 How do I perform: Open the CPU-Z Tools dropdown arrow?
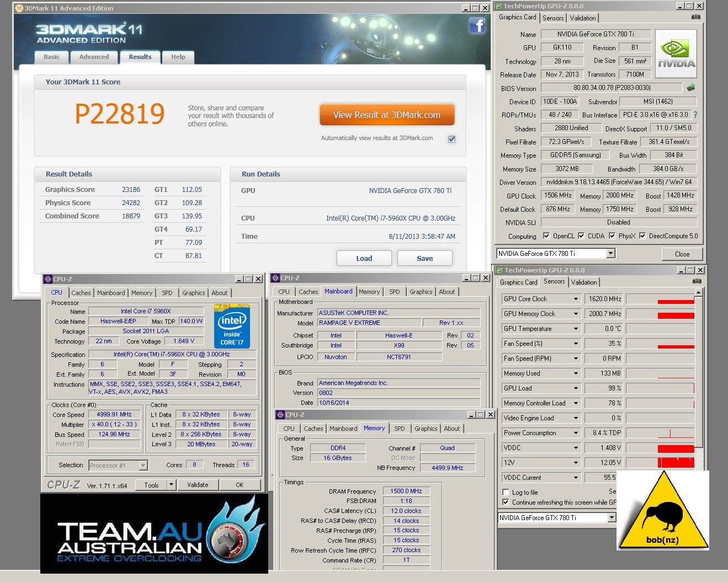pos(171,485)
